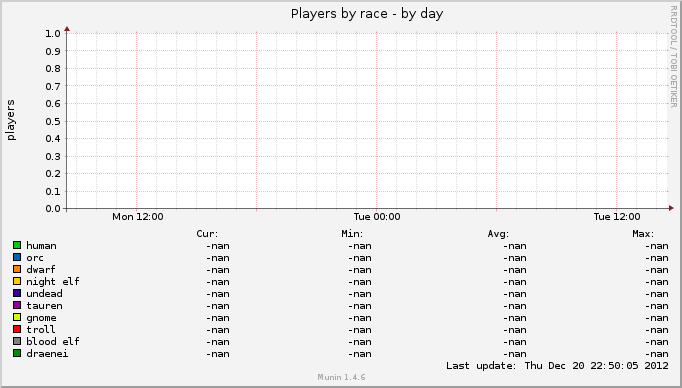Click the 'blood elf' legend label
Screen dimensions: 682x388
coord(53,341)
